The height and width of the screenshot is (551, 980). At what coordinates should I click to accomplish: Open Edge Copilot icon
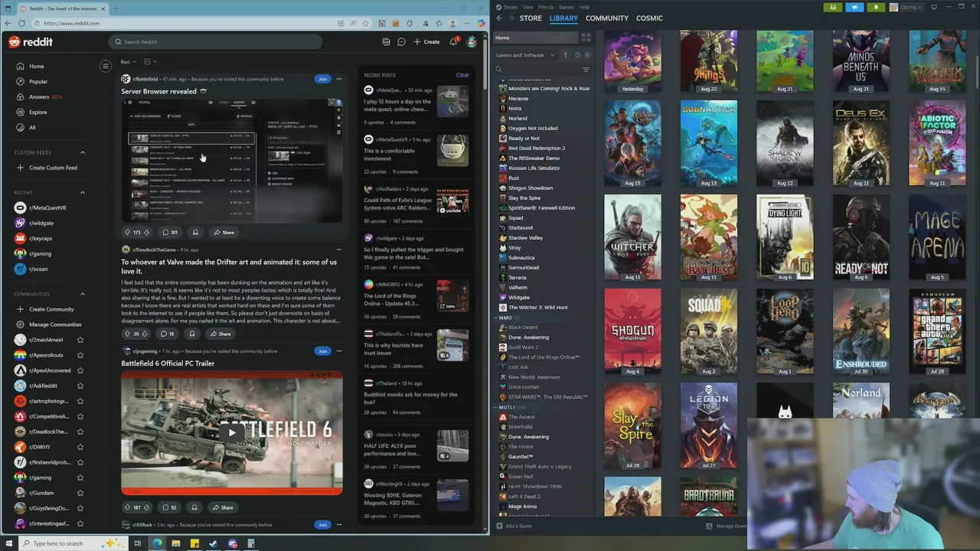481,23
